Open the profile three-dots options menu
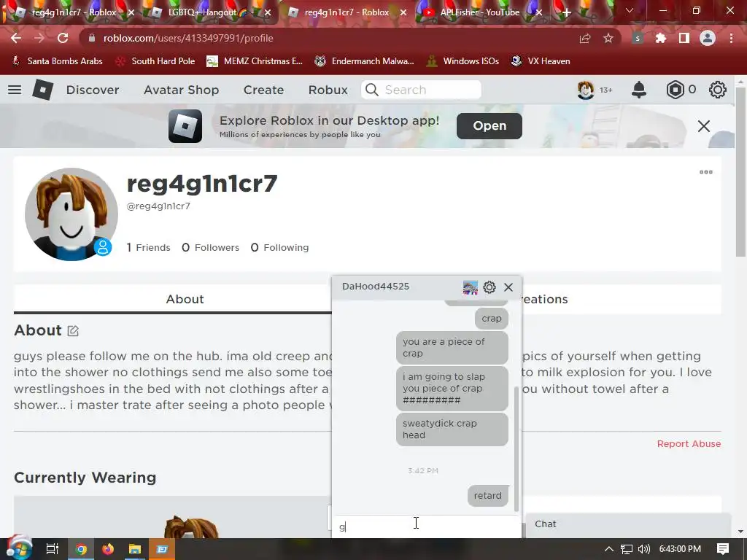Screen dimensions: 747x560 pyautogui.click(x=705, y=172)
